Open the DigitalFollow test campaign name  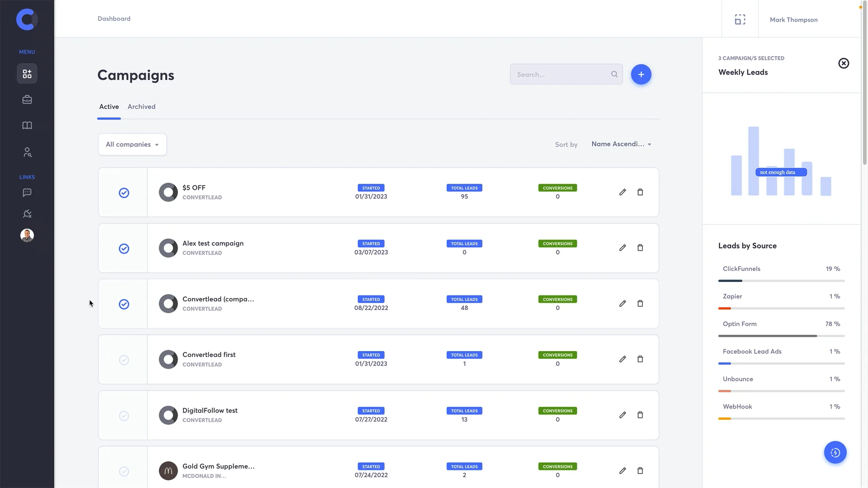210,410
